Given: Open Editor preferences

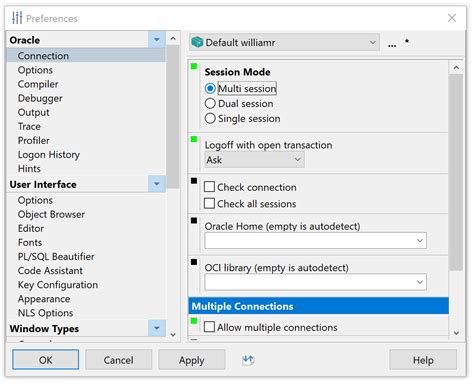Looking at the screenshot, I should (x=31, y=228).
